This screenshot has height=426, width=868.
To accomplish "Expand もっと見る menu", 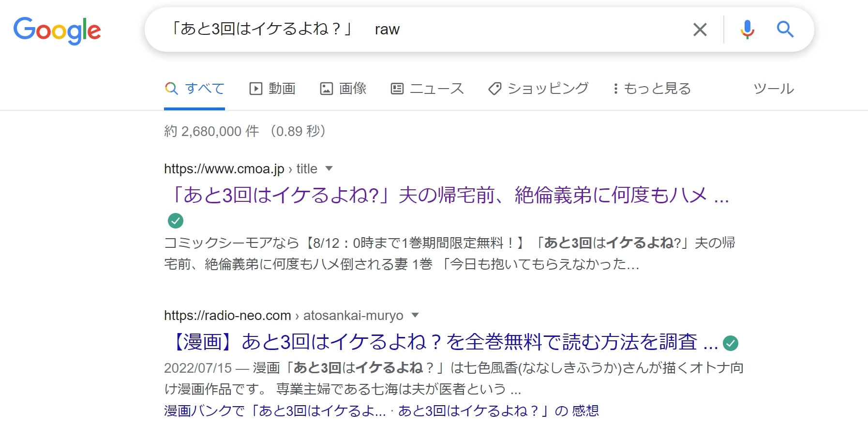I will point(652,89).
